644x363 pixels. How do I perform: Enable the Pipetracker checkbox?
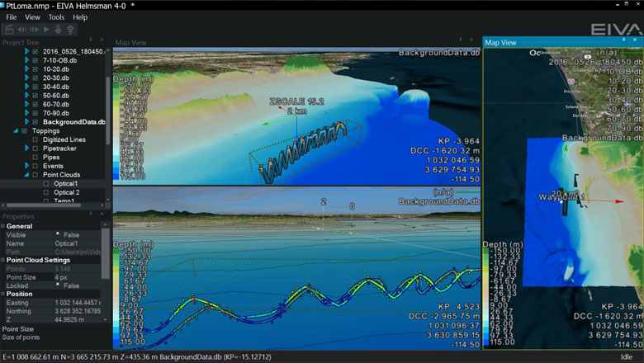pyautogui.click(x=36, y=148)
